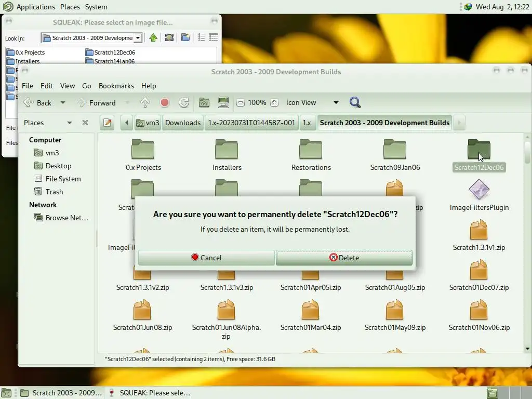Image resolution: width=532 pixels, height=399 pixels.
Task: Confirm permanent deletion with Delete button
Action: pos(344,258)
